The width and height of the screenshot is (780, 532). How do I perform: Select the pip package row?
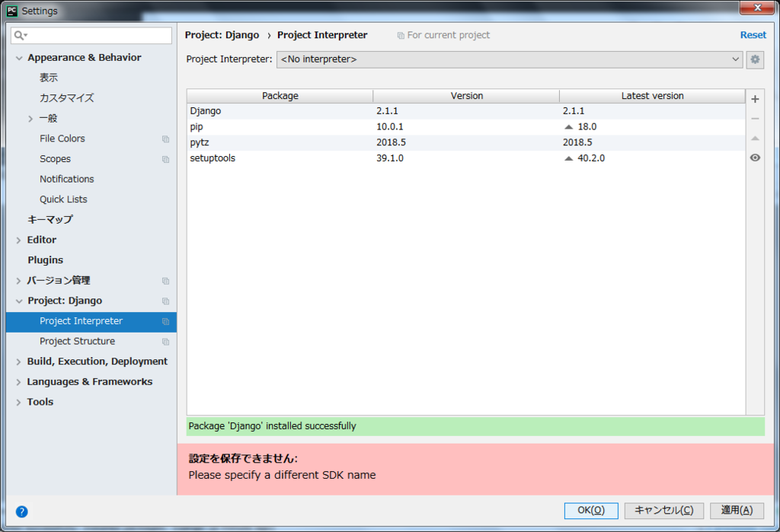click(466, 127)
